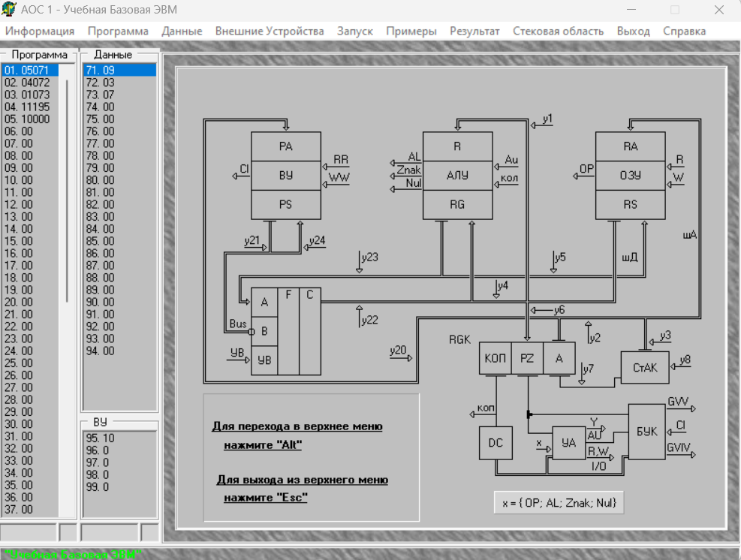Select program row 02. 04072

tap(30, 83)
